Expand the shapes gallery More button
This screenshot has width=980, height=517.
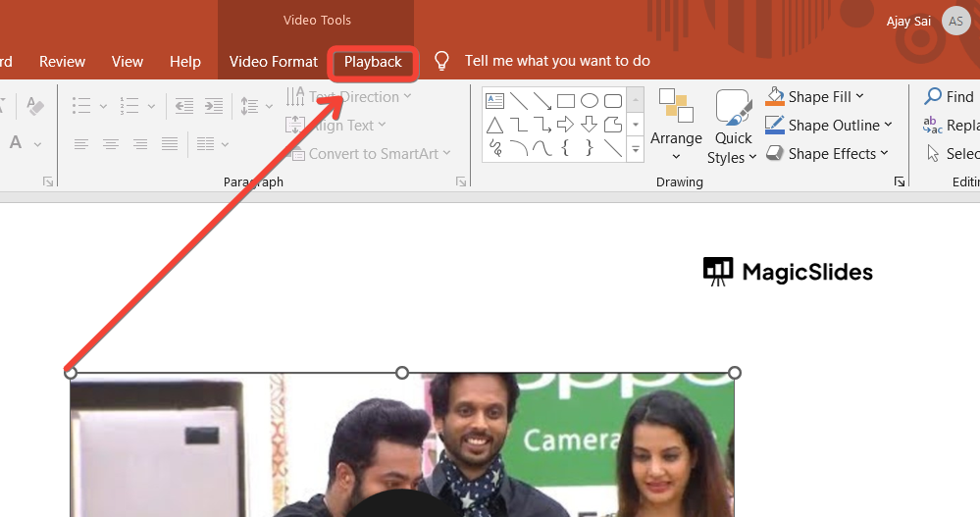636,150
